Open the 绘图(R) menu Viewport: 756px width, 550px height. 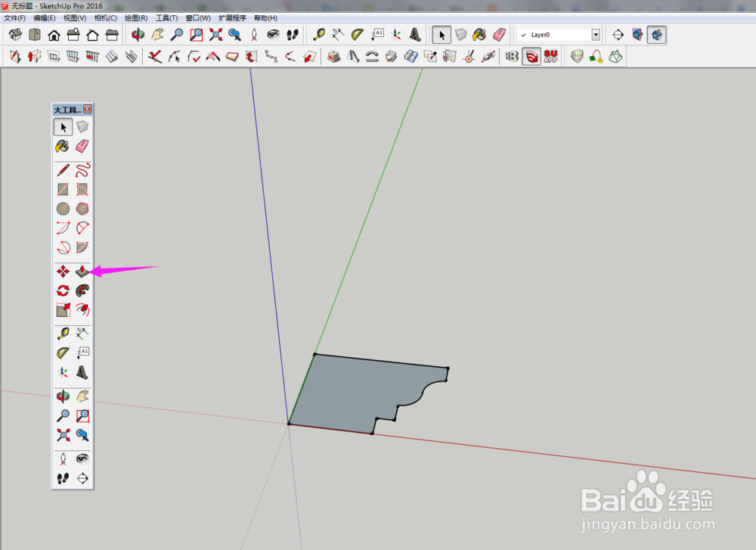click(136, 18)
